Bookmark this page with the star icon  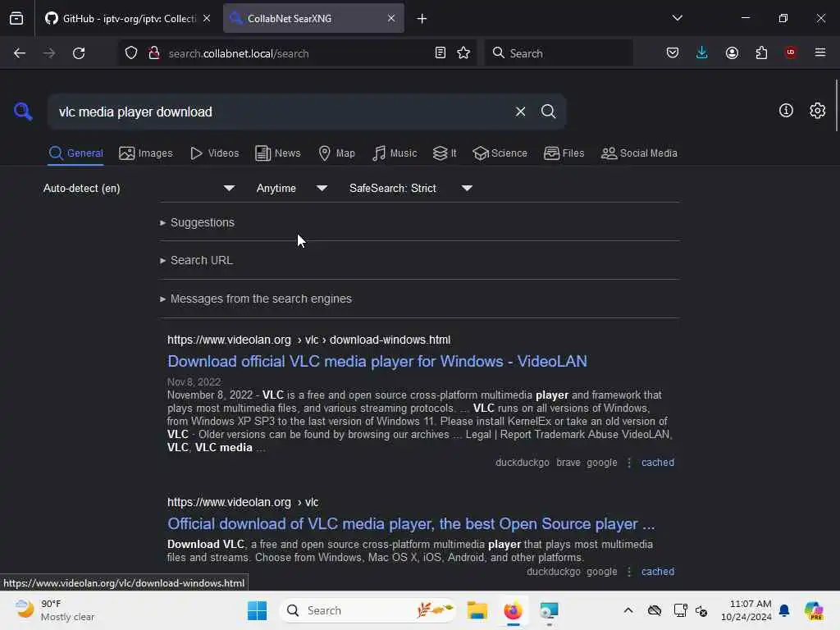463,53
